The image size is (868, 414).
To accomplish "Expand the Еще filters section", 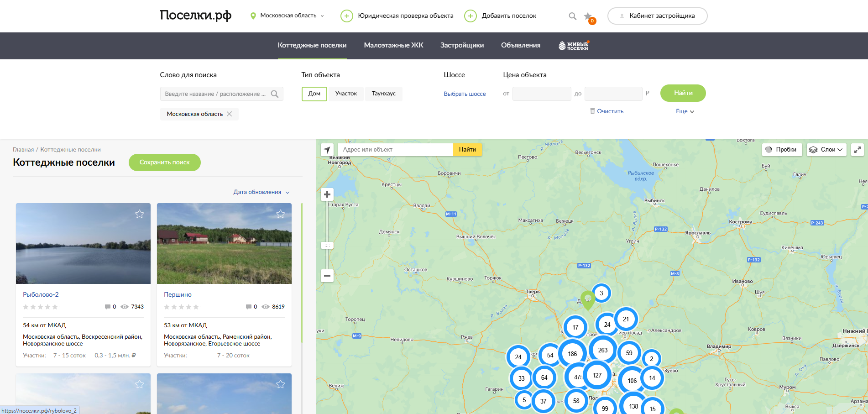I will 685,111.
